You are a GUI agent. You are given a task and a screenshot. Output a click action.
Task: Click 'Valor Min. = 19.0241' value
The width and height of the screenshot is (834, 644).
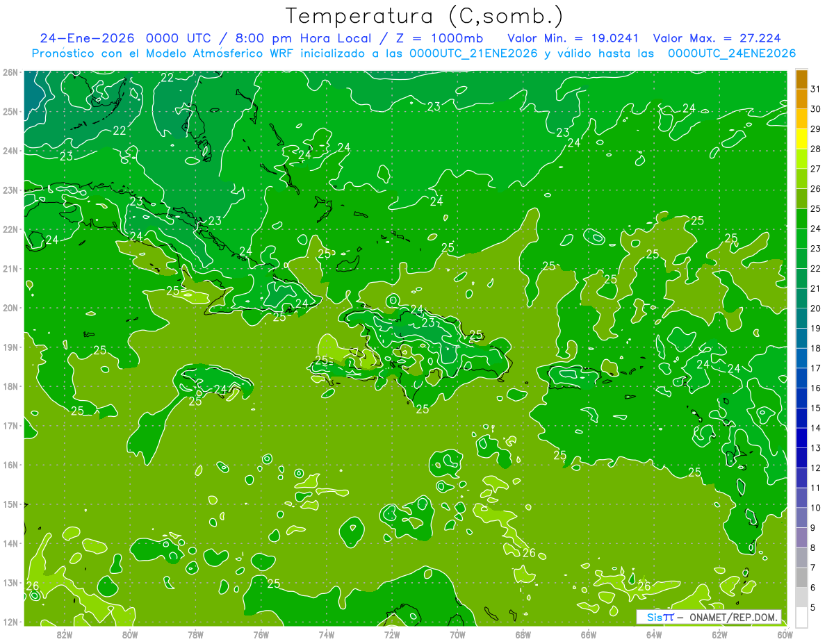coord(573,38)
